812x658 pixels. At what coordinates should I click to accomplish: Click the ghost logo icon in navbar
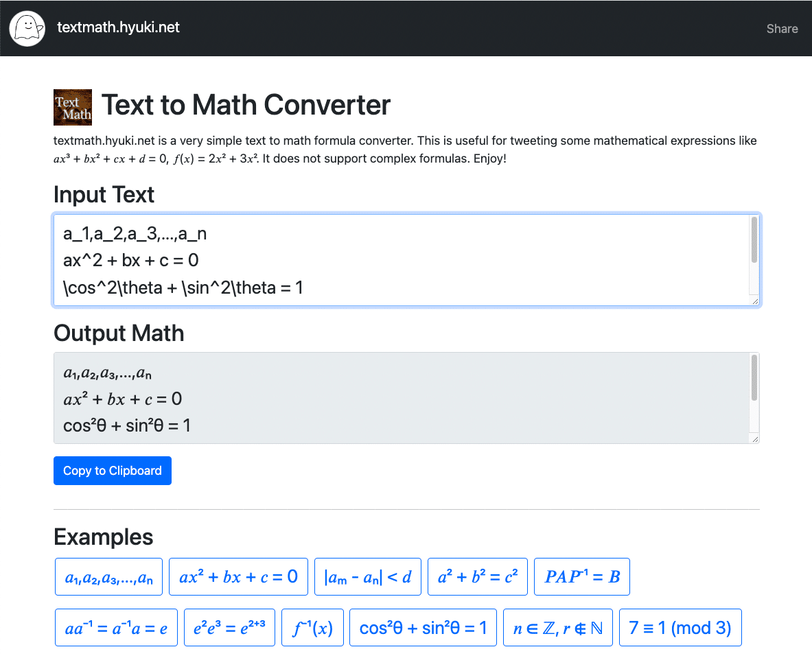pos(27,28)
